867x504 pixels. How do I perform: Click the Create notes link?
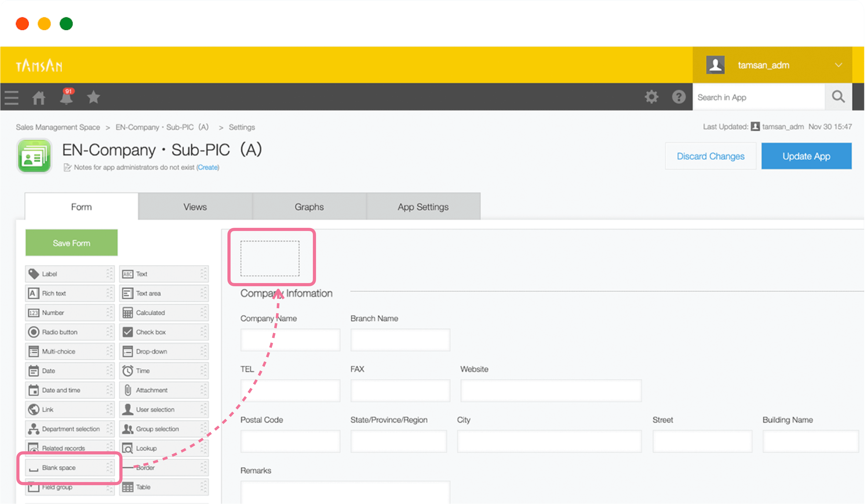click(x=208, y=168)
